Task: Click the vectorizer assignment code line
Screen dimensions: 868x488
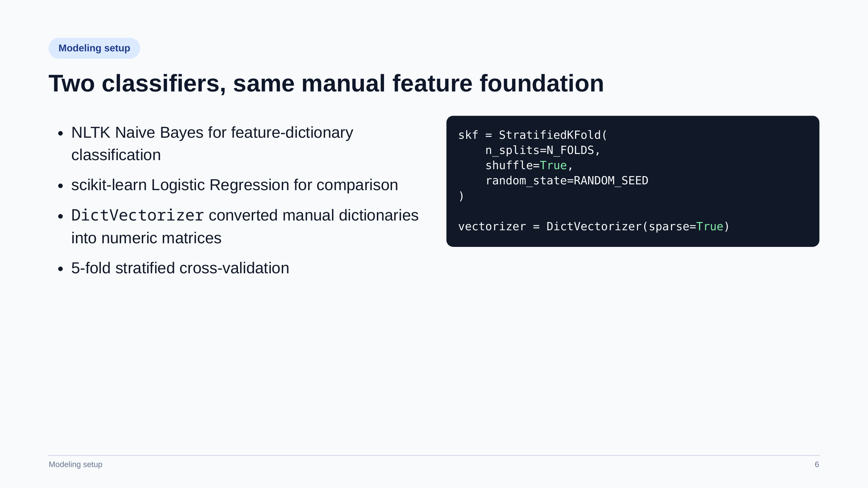Action: 593,226
